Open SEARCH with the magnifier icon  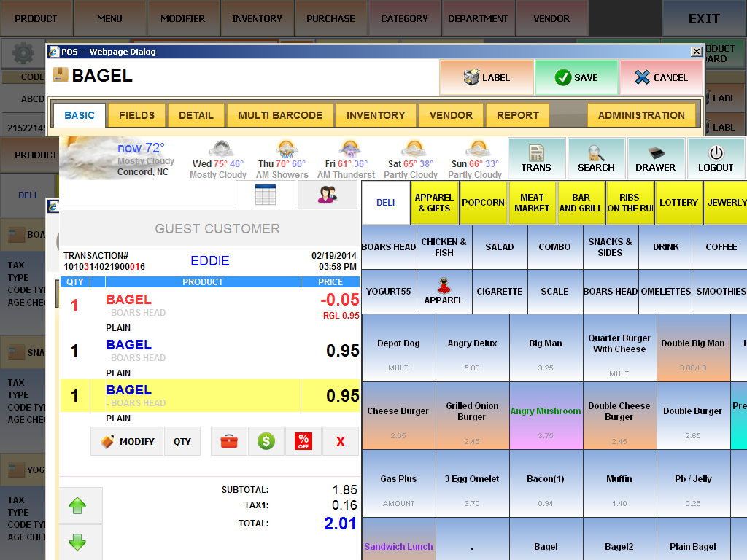[596, 158]
